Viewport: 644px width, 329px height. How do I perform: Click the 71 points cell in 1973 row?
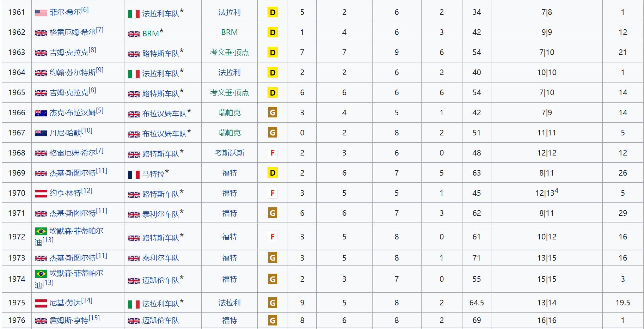tap(477, 258)
